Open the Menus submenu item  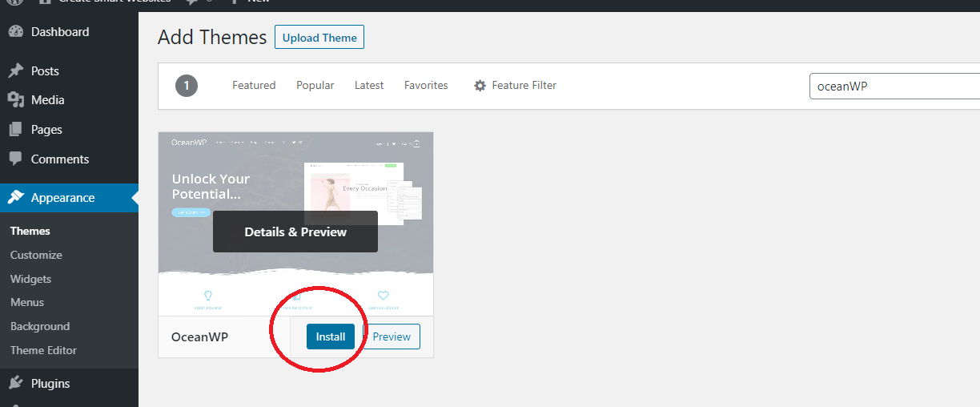pos(27,302)
